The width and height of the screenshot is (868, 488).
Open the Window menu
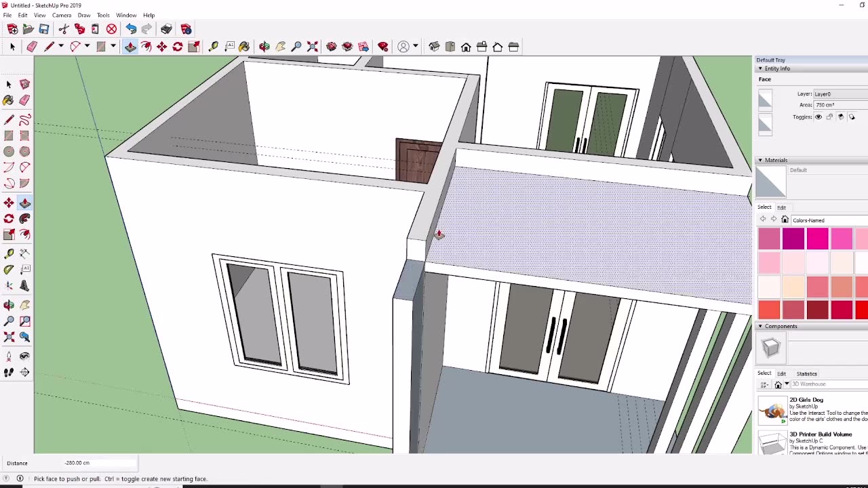(126, 15)
